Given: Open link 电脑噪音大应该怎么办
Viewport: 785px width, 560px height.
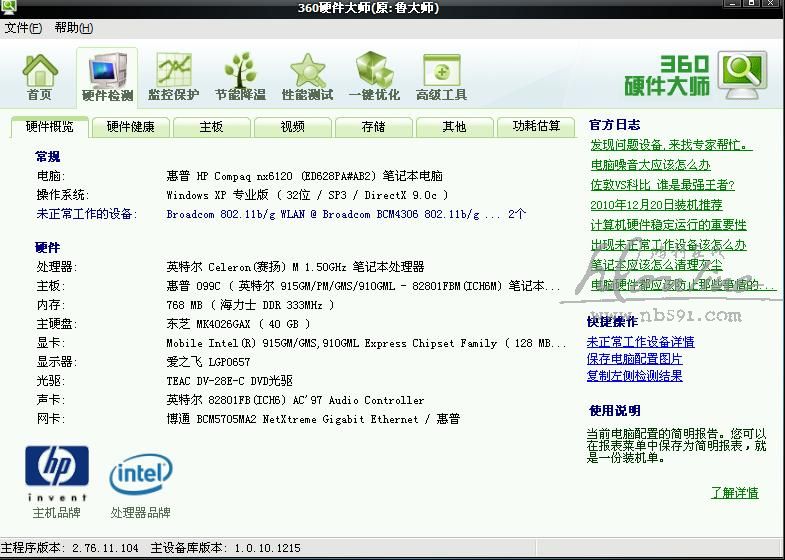Looking at the screenshot, I should [650, 165].
